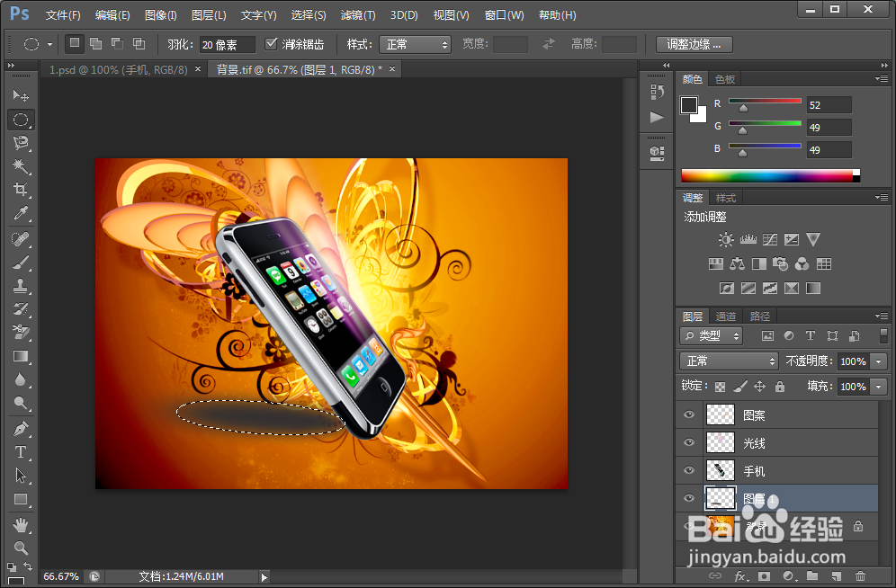Select the Elliptical Marquee tool
896x588 pixels.
point(21,120)
